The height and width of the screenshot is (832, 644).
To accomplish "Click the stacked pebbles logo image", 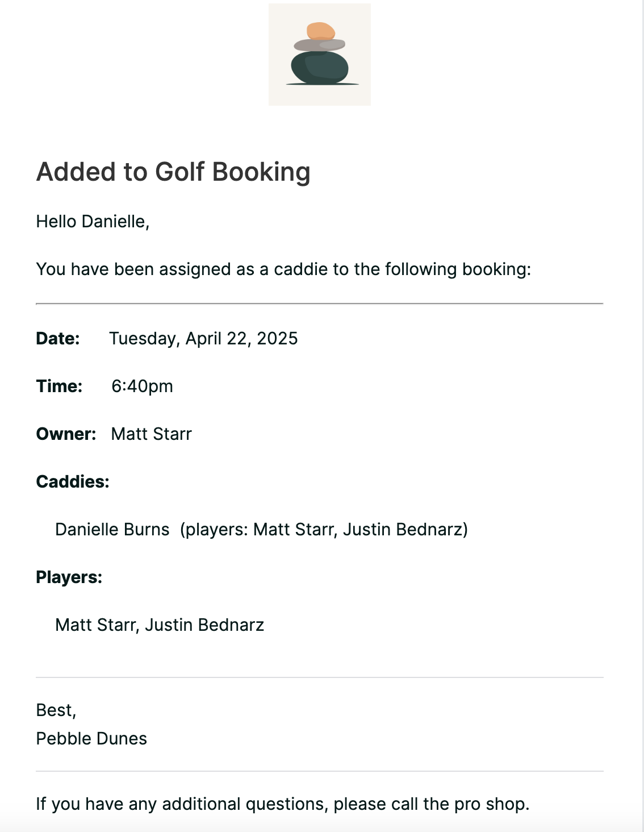I will click(320, 55).
